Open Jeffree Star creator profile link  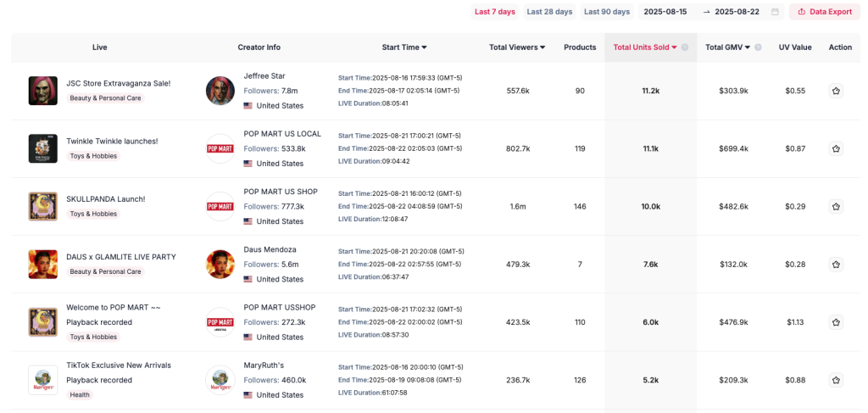[x=264, y=76]
